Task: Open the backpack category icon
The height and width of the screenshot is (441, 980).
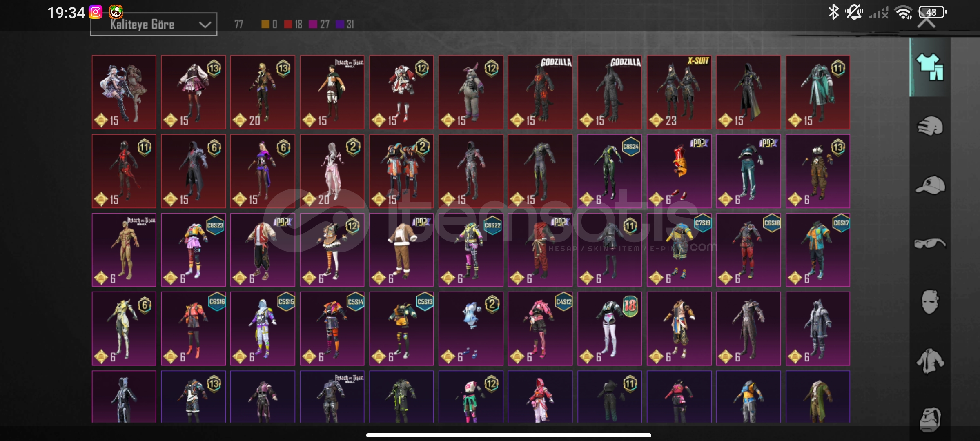Action: point(930,419)
